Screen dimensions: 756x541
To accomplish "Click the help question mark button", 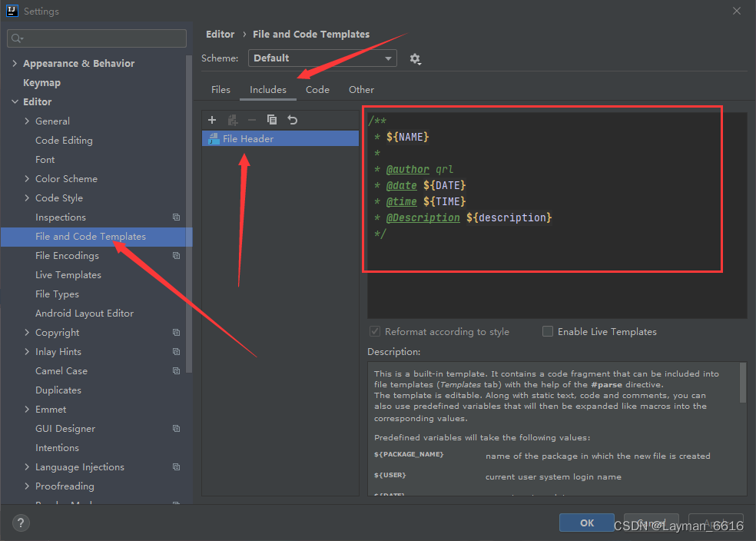I will click(x=21, y=523).
